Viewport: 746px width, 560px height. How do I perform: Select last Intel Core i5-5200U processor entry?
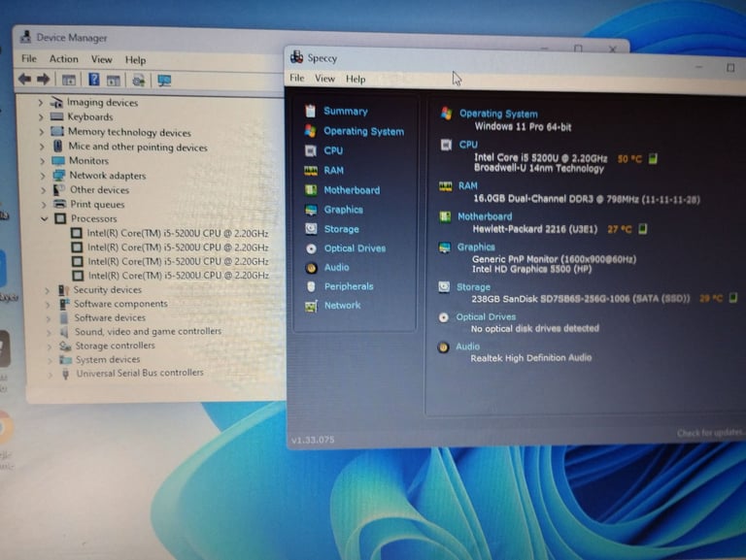pos(179,276)
